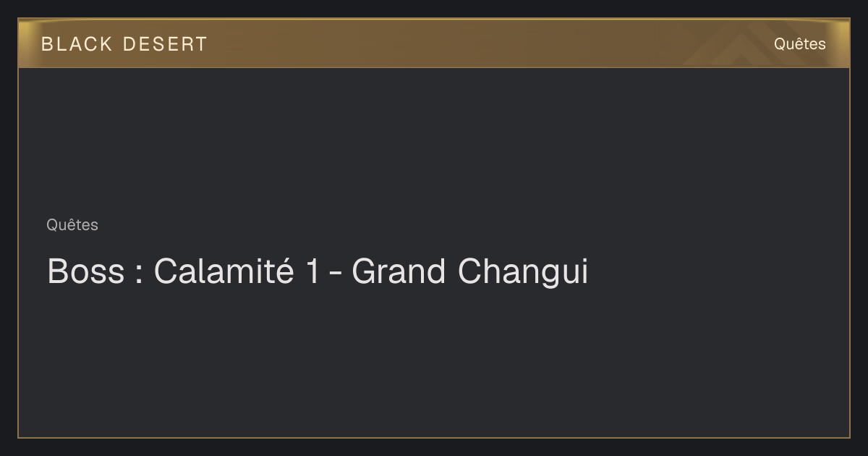
Task: Go to the Quêtes section from the top navigation
Action: (x=799, y=43)
